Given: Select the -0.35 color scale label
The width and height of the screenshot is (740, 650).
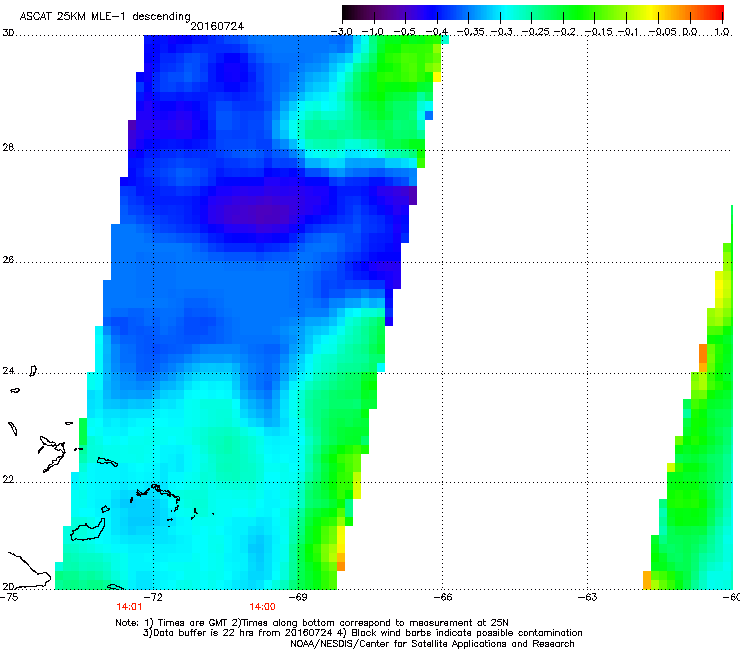Looking at the screenshot, I should click(x=471, y=32).
